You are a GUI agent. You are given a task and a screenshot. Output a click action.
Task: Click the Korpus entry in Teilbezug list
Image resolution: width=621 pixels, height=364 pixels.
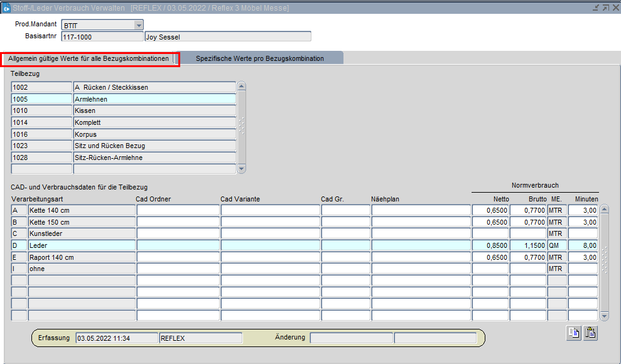coord(154,134)
